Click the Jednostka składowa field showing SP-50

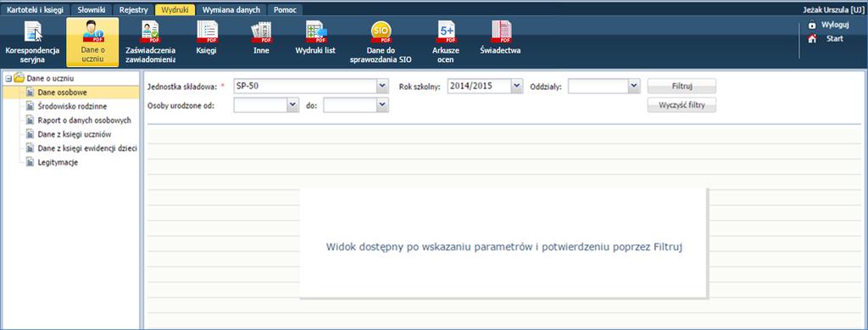tap(305, 86)
